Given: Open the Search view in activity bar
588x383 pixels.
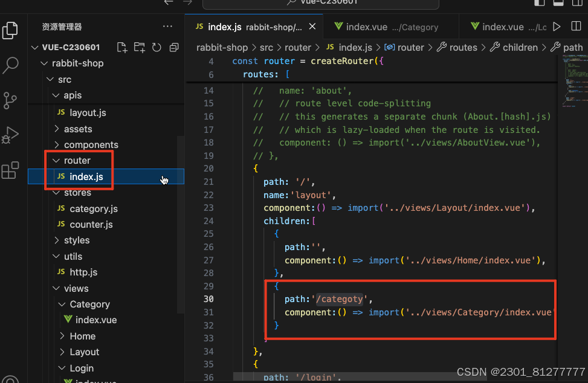Looking at the screenshot, I should [10, 65].
